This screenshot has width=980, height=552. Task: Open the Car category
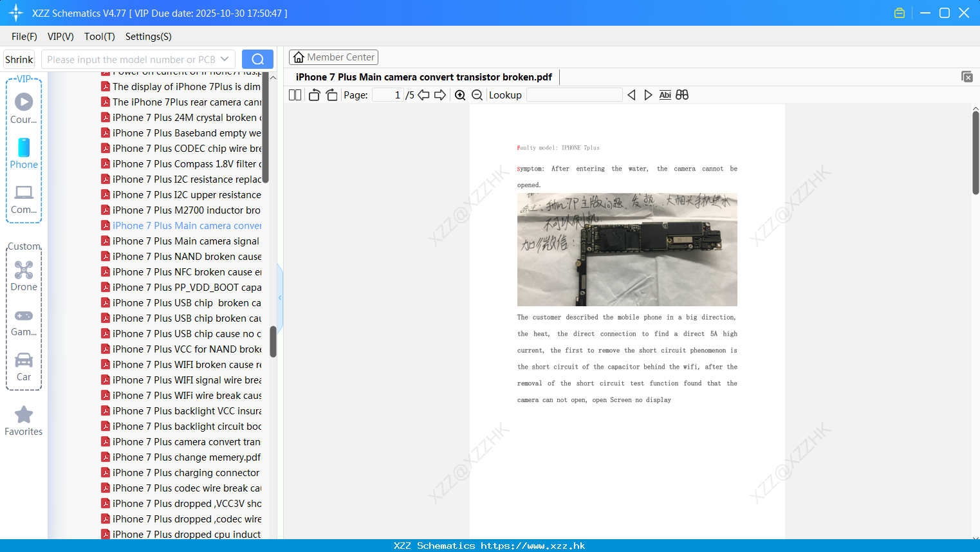tap(24, 360)
